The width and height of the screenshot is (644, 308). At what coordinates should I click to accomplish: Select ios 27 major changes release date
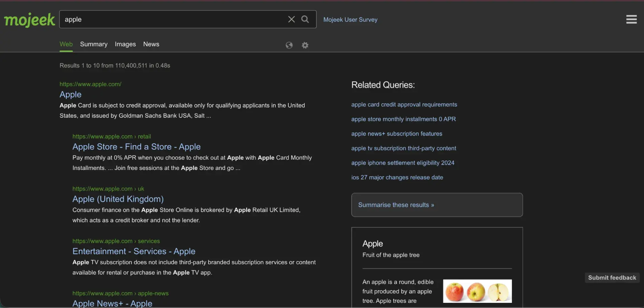click(x=397, y=177)
